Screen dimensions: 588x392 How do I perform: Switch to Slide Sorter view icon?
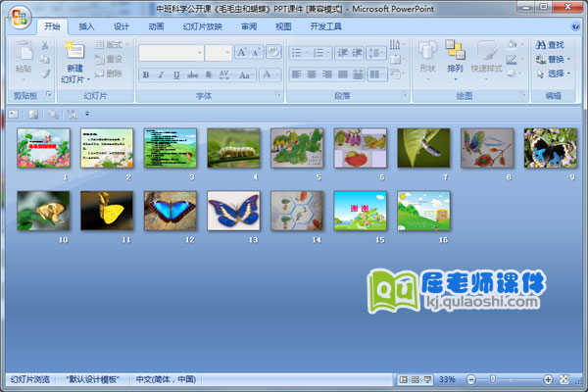point(416,379)
